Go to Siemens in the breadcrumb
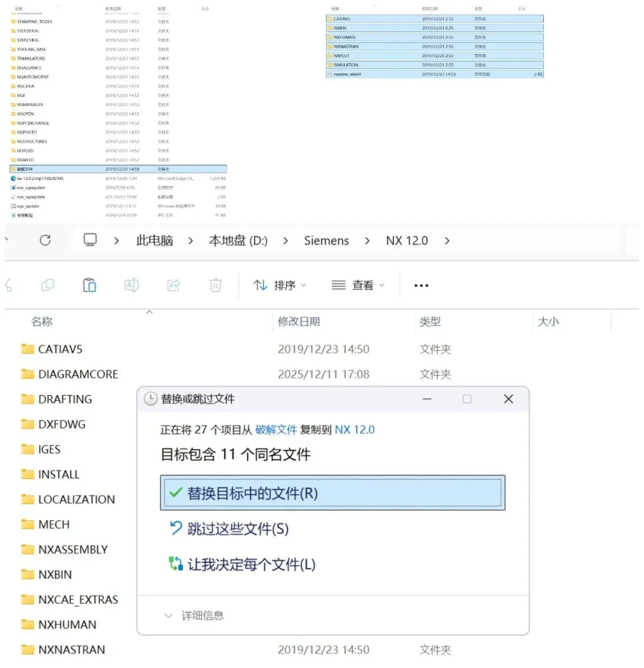The width and height of the screenshot is (644, 668). 327,241
